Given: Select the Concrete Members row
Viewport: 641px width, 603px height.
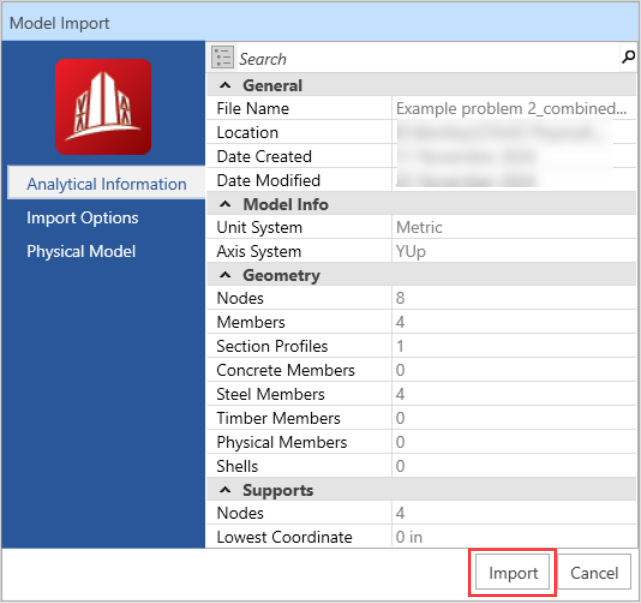Looking at the screenshot, I should (421, 370).
